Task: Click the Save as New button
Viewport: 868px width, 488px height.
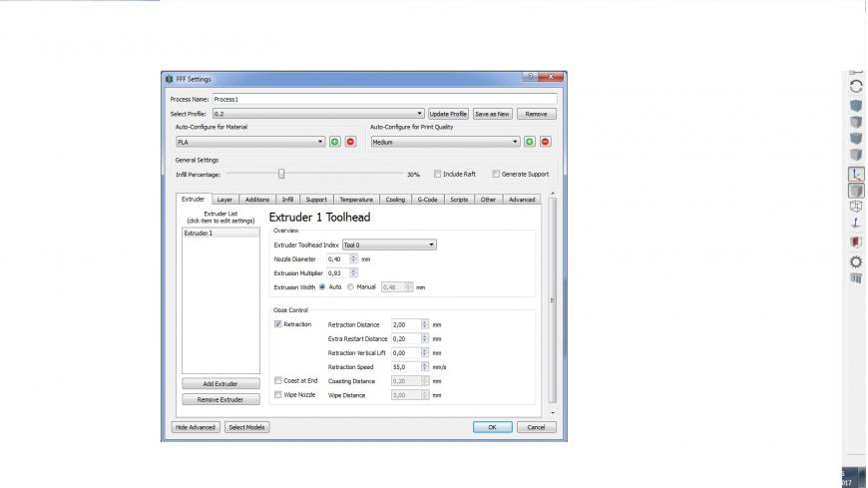Action: (492, 114)
